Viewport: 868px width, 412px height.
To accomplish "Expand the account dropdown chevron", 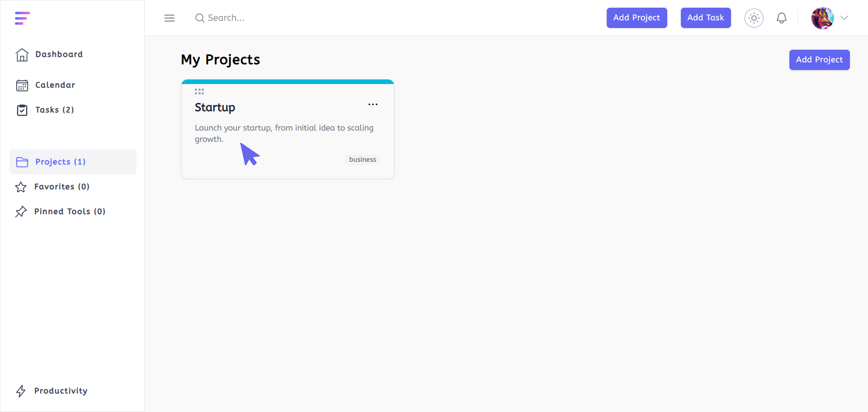I will coord(844,18).
